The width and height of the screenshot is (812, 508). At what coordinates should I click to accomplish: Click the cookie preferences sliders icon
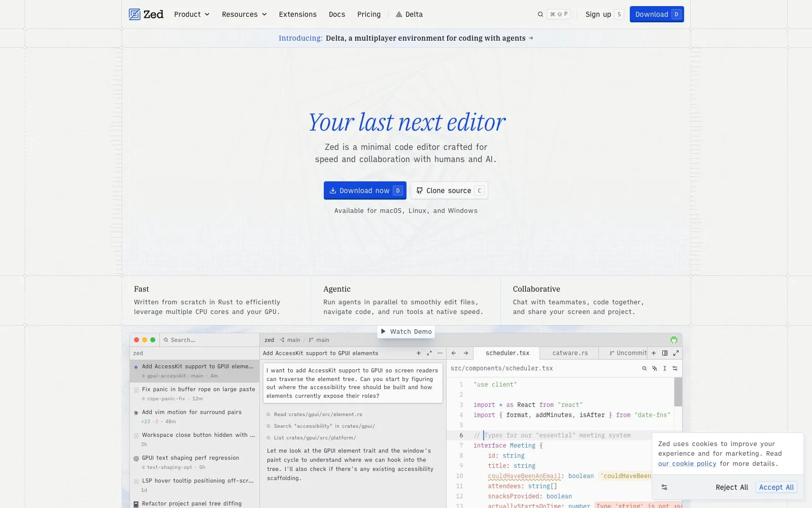(664, 487)
